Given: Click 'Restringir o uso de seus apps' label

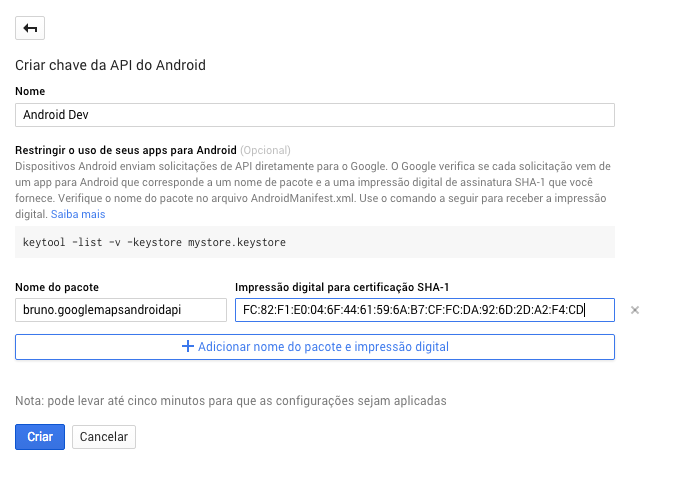Looking at the screenshot, I should pyautogui.click(x=125, y=150).
